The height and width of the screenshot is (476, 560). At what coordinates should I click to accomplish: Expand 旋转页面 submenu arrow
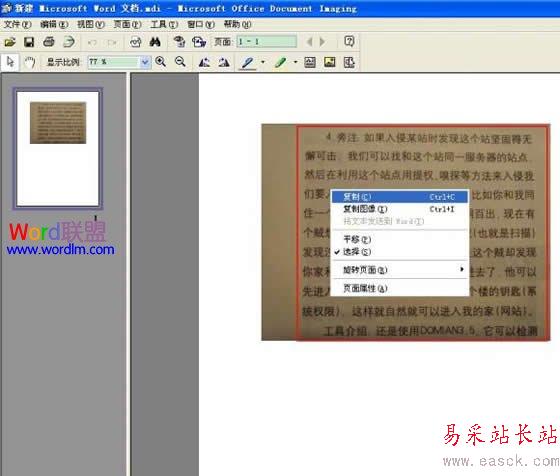[462, 269]
